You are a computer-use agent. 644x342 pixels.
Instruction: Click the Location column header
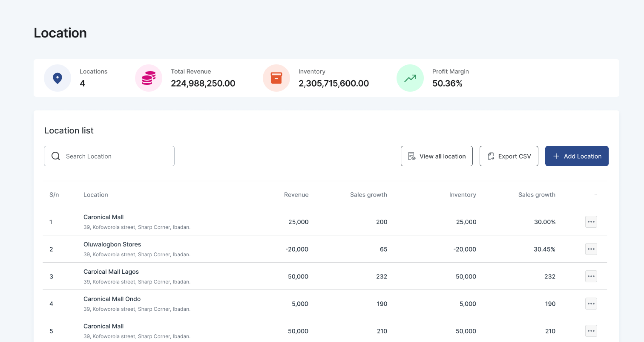point(96,195)
